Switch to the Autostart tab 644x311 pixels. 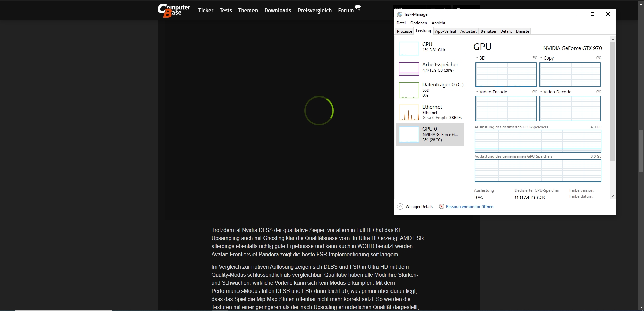468,31
